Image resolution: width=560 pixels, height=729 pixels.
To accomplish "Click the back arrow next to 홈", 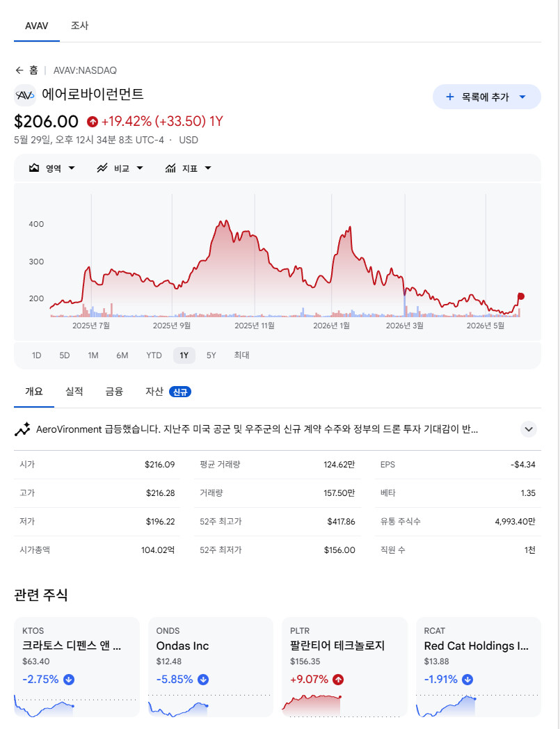I will click(19, 70).
